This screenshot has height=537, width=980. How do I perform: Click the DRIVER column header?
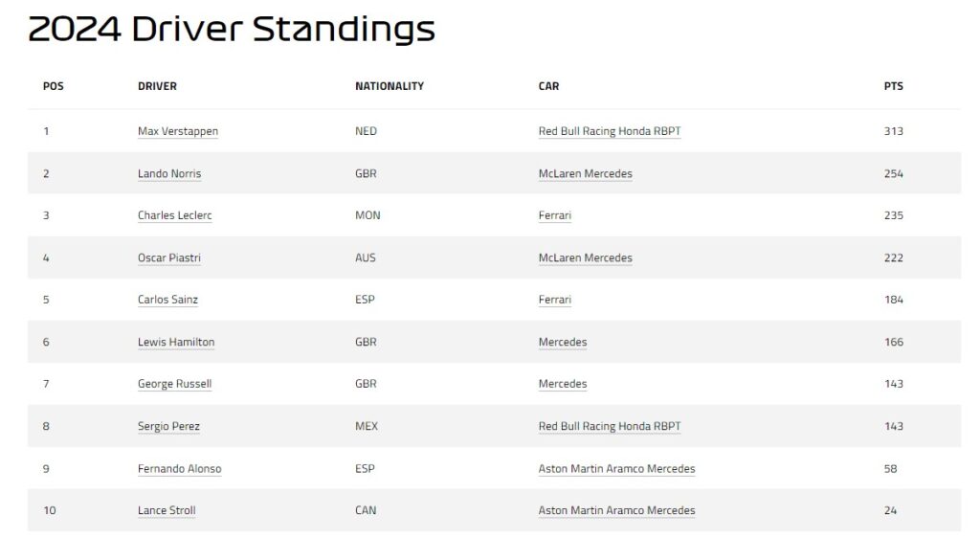coord(157,86)
